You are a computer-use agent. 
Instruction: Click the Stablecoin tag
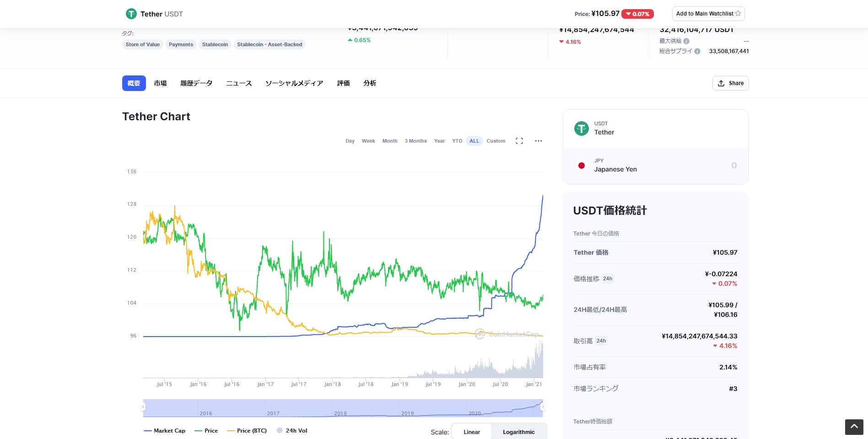coord(215,44)
